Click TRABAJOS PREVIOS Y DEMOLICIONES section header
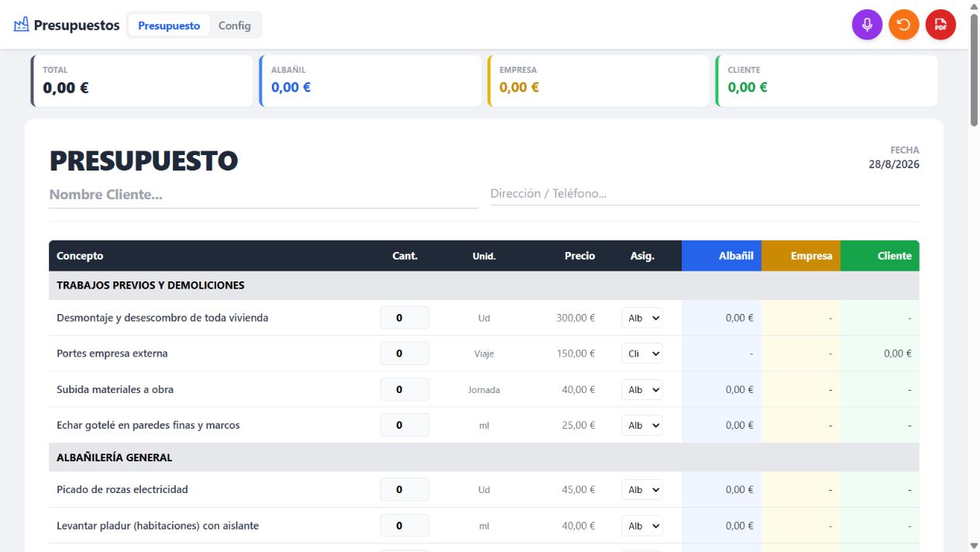980x552 pixels. 484,285
